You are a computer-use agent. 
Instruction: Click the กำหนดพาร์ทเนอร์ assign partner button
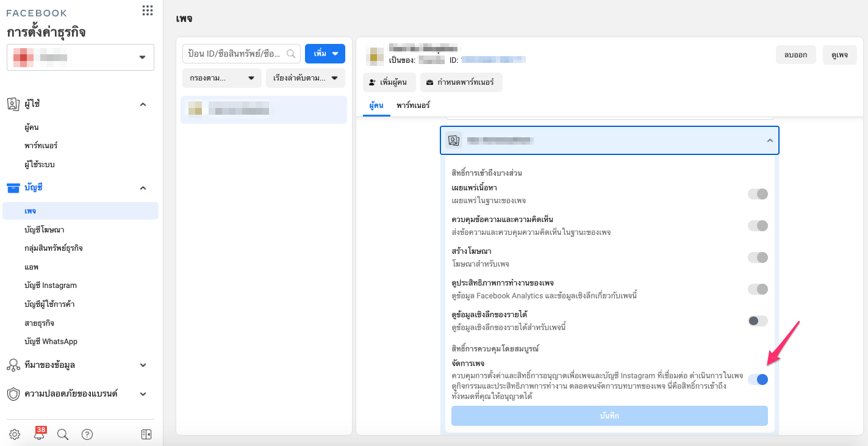461,82
